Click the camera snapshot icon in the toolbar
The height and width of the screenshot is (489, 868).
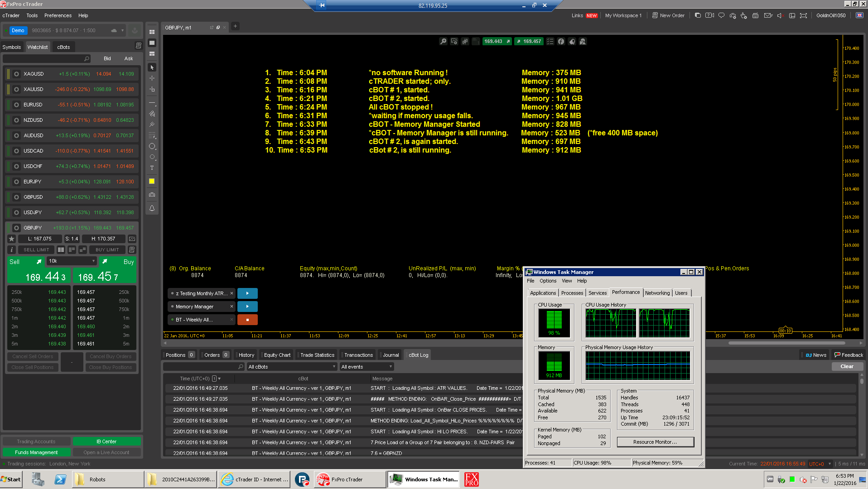point(152,195)
